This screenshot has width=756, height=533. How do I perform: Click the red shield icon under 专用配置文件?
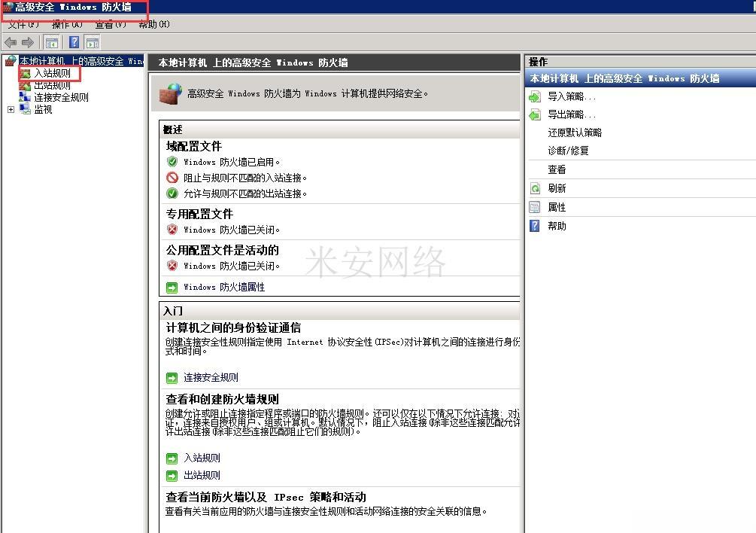(172, 230)
